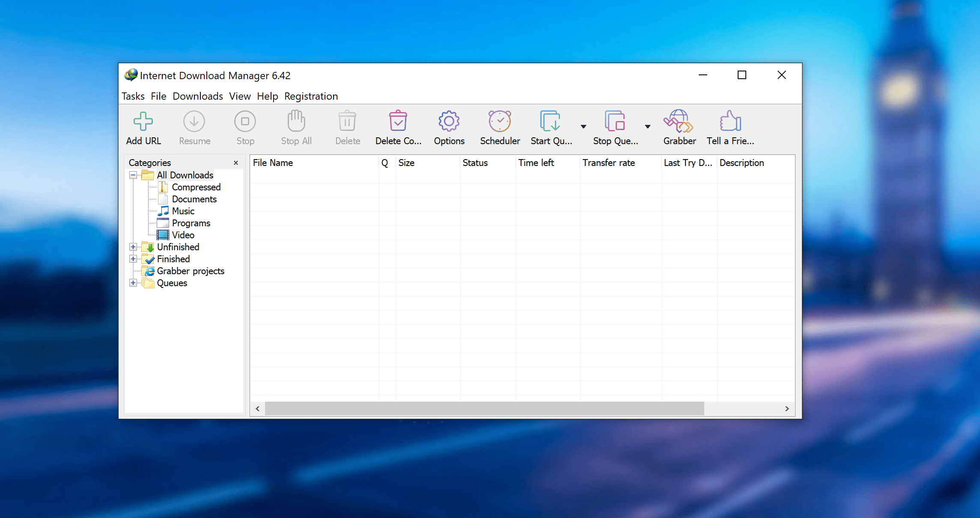980x518 pixels.
Task: Click the Start Queue icon
Action: tap(550, 122)
